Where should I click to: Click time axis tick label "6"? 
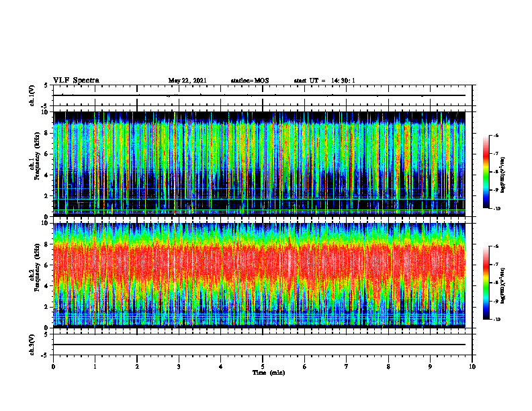pyautogui.click(x=305, y=367)
